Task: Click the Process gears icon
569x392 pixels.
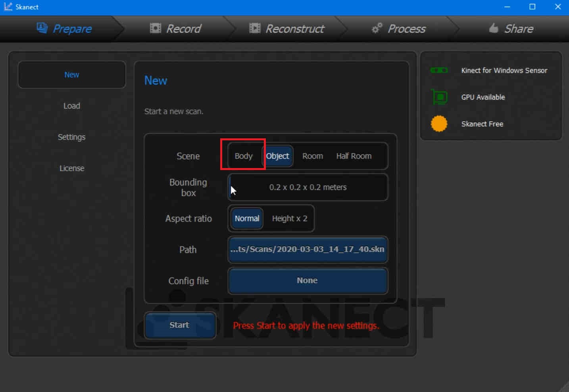Action: point(377,28)
